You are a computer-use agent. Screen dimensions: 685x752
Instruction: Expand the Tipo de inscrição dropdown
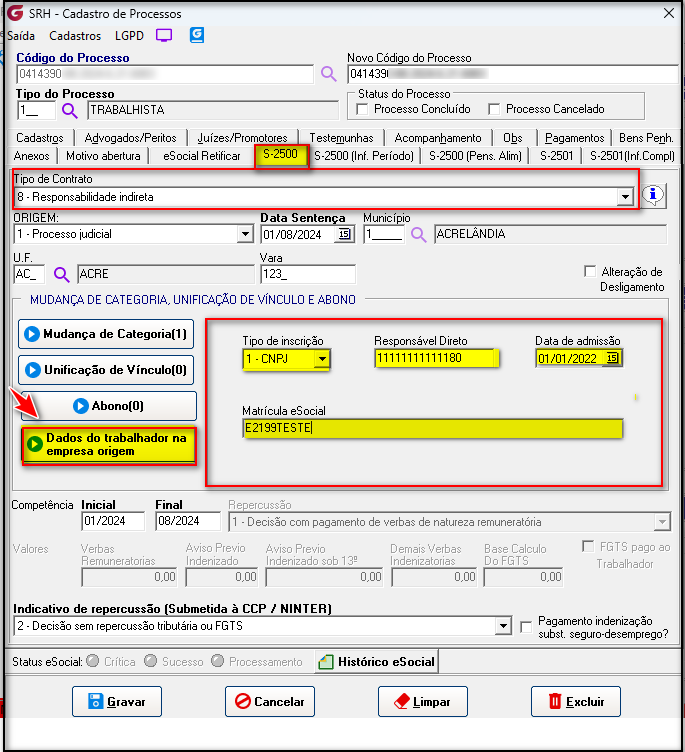322,359
